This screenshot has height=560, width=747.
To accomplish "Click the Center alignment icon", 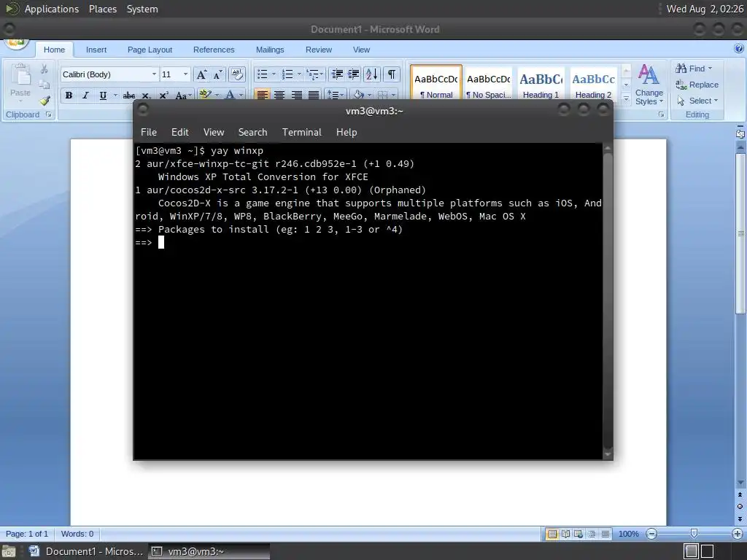I will (x=279, y=95).
